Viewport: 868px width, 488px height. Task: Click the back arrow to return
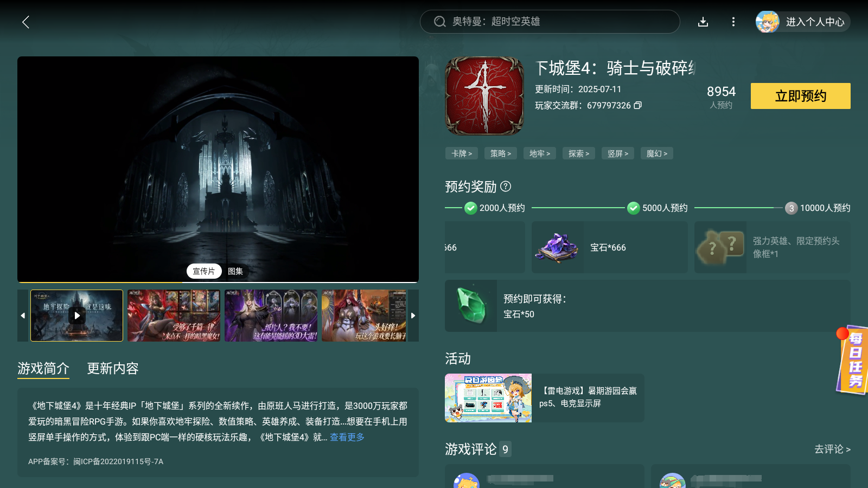tap(25, 22)
